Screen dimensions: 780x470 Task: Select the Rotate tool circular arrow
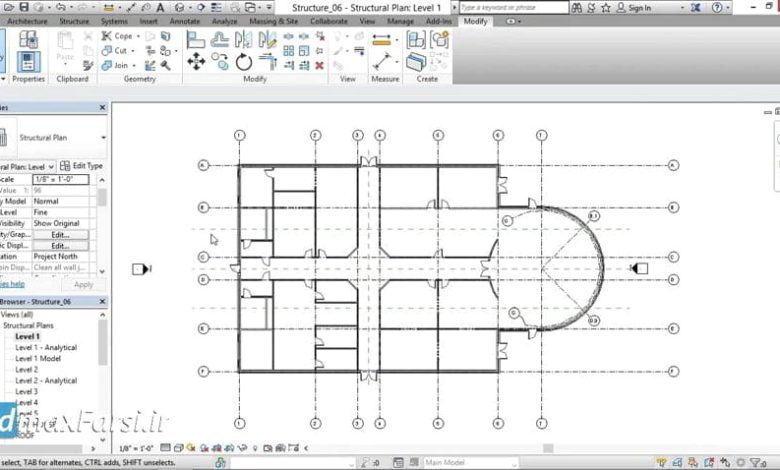pos(244,63)
